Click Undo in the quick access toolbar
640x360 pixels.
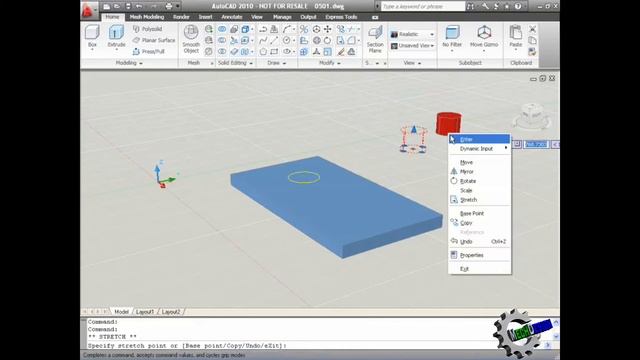(139, 6)
